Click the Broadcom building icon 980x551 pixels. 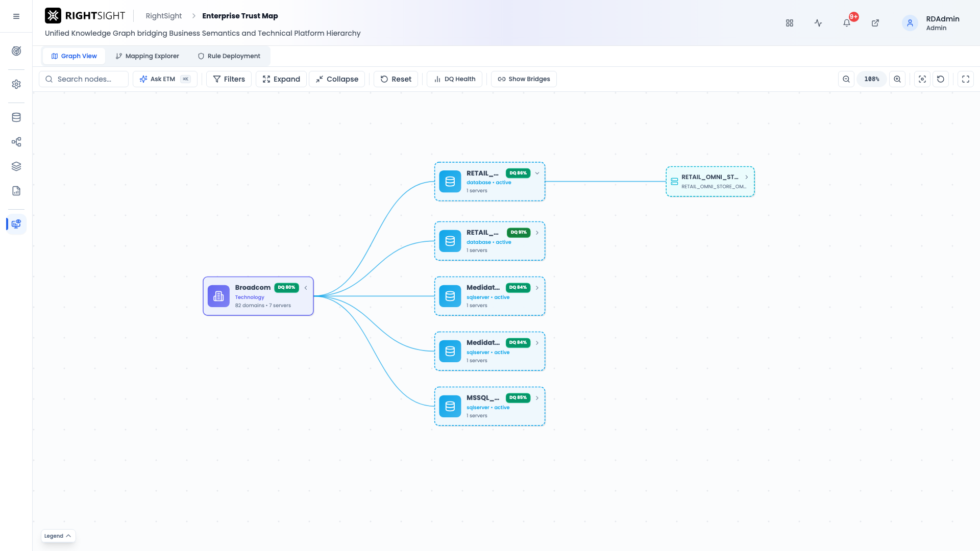218,296
